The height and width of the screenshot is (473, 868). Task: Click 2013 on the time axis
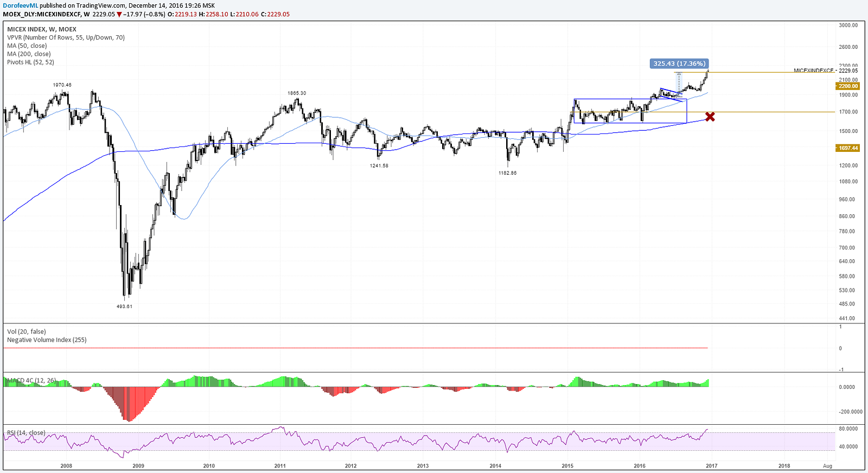tap(423, 466)
